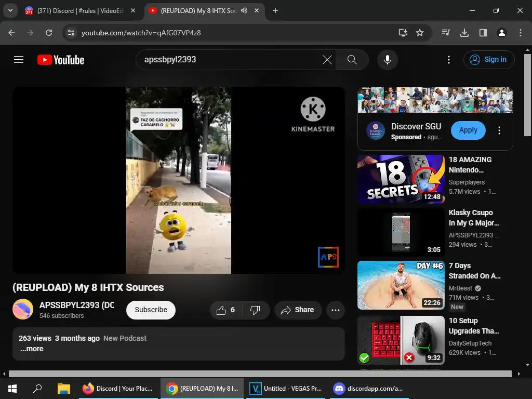The width and height of the screenshot is (532, 399).
Task: Click the address bar URL
Action: pyautogui.click(x=141, y=33)
